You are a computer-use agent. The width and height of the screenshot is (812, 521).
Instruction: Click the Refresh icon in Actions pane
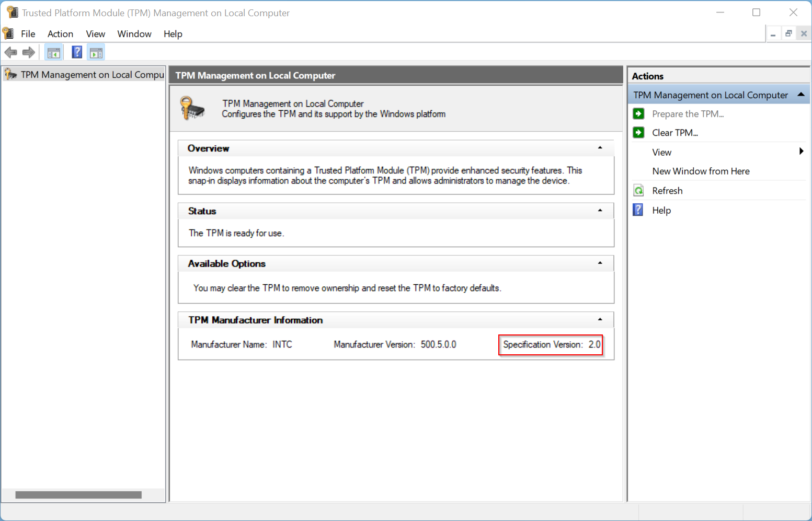(638, 190)
